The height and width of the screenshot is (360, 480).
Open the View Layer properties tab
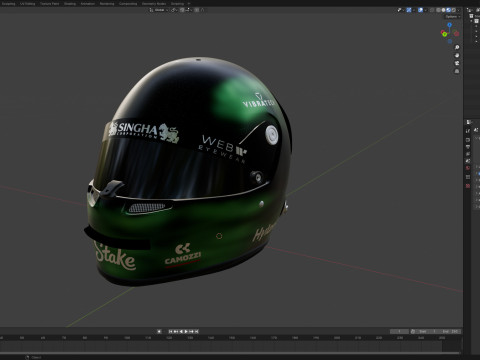pos(468,154)
